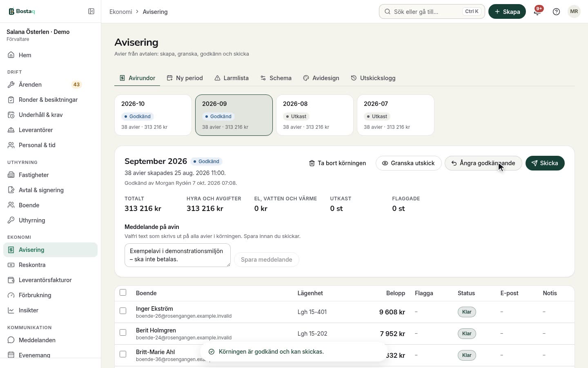Image resolution: width=588 pixels, height=368 pixels.
Task: Collapse the sidebar with the panel icon
Action: click(91, 11)
